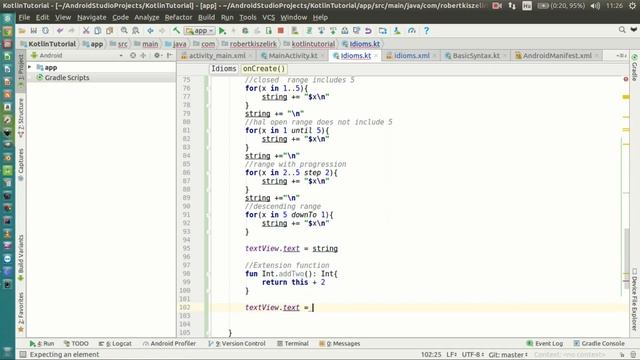The width and height of the screenshot is (640, 360).
Task: Switch to the AndroidManifest.xml tab
Action: click(557, 56)
